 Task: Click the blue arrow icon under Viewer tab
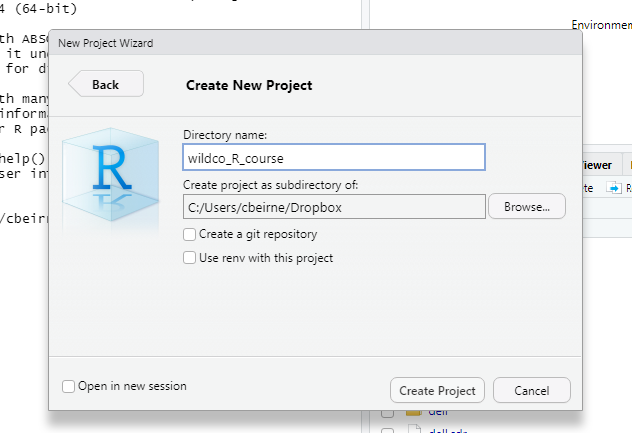pyautogui.click(x=614, y=188)
